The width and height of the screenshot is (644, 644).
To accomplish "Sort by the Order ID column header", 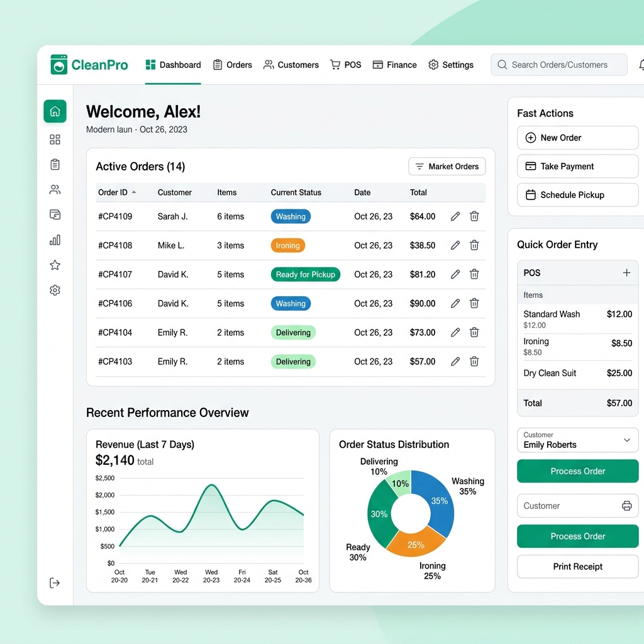I will [x=116, y=192].
